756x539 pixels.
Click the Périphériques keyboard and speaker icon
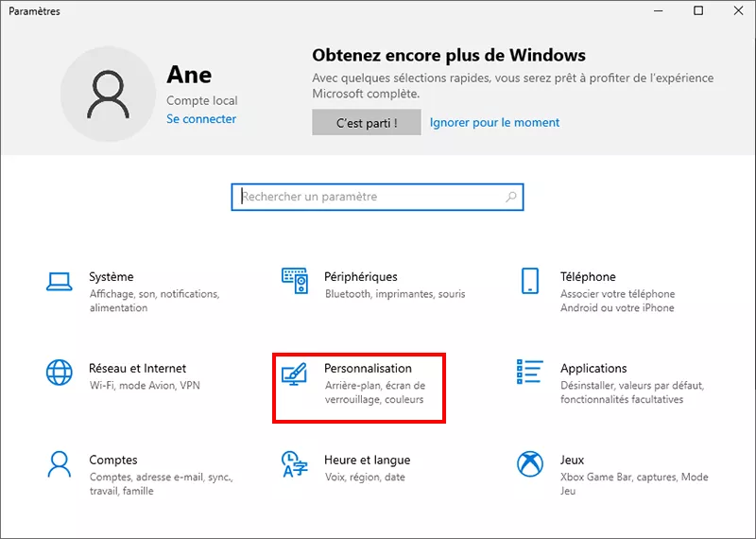click(295, 280)
